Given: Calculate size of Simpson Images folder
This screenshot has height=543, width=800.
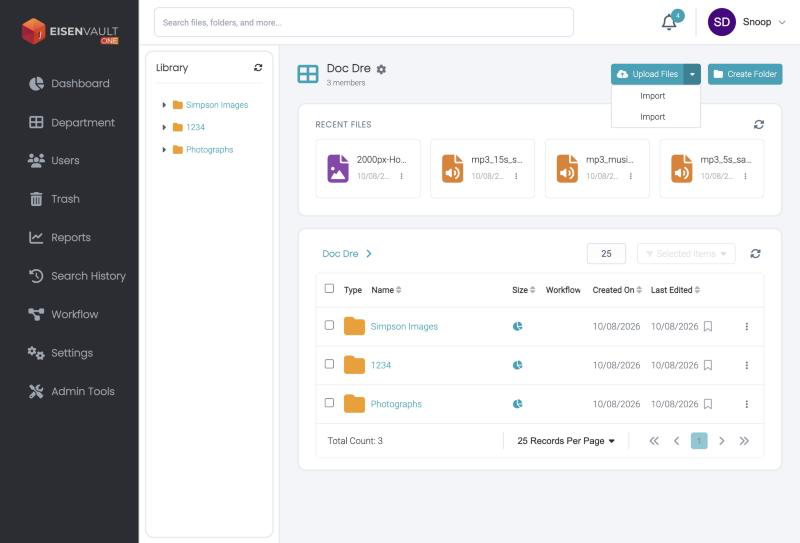Looking at the screenshot, I should tap(517, 327).
